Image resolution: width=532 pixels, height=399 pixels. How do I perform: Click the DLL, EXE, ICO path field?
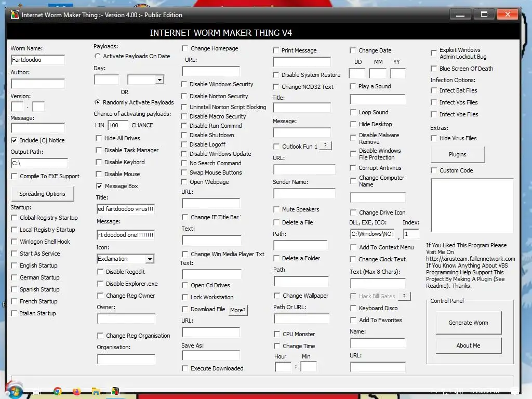[372, 234]
